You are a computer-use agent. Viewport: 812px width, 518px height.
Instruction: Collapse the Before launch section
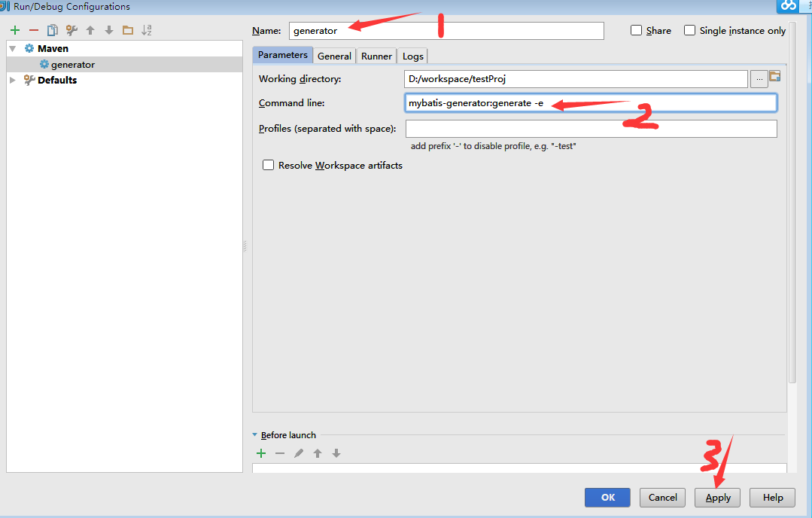[255, 435]
